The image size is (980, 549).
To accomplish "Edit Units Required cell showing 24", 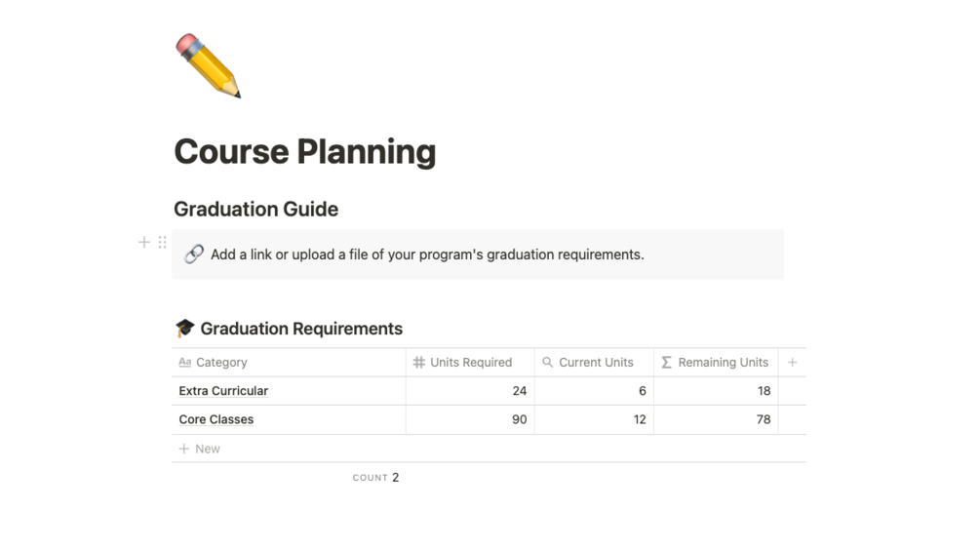I will pos(470,391).
